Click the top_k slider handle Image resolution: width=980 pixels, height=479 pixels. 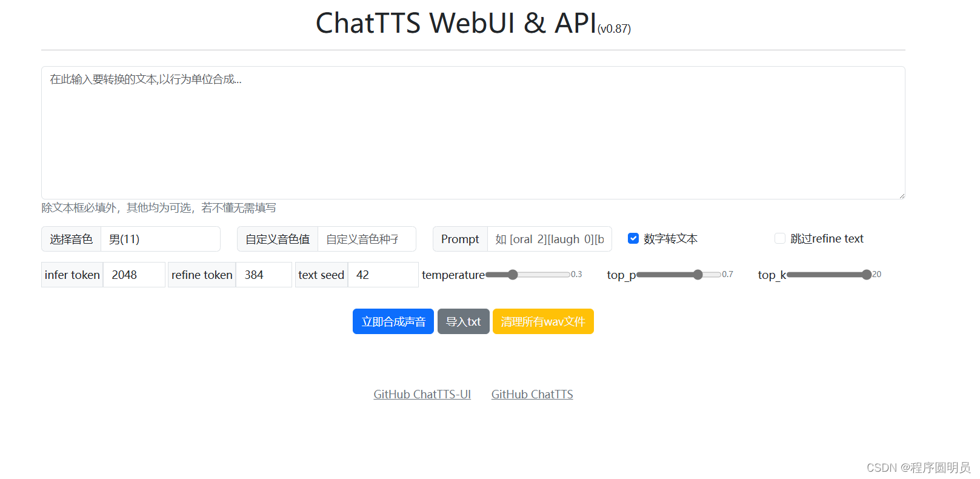click(867, 275)
